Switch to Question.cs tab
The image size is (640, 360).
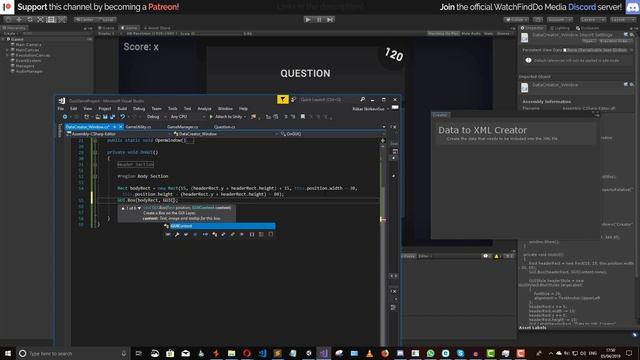point(224,127)
